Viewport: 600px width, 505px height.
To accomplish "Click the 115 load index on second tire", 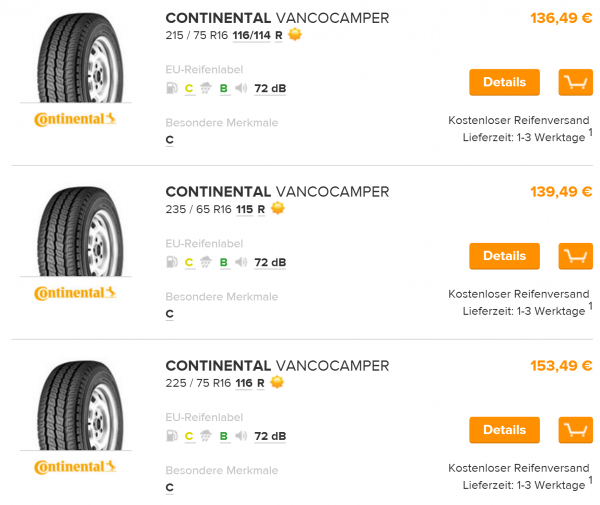I will pos(244,209).
